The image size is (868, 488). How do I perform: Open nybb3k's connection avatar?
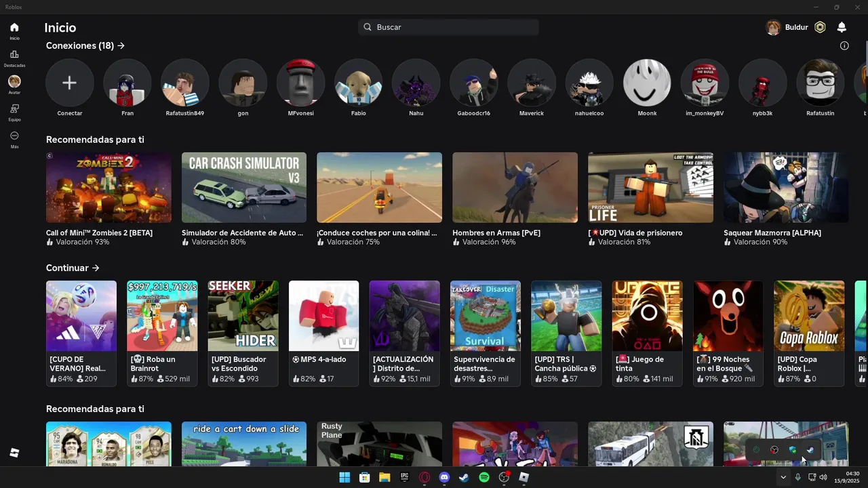(762, 83)
